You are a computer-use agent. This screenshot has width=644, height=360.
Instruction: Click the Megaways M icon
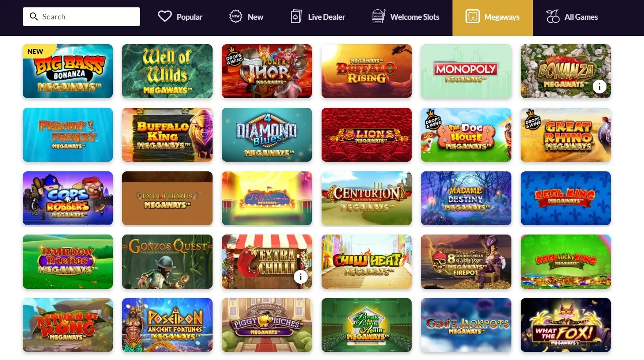click(473, 16)
